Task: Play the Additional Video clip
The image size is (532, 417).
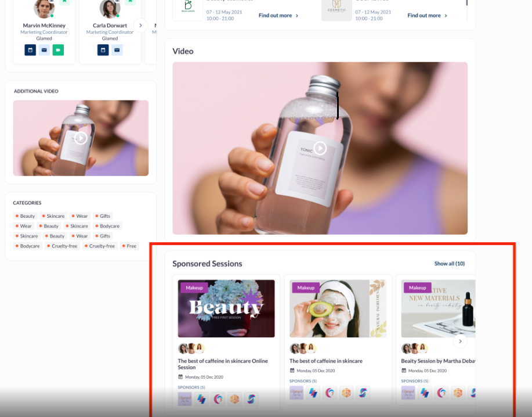Action: (81, 138)
